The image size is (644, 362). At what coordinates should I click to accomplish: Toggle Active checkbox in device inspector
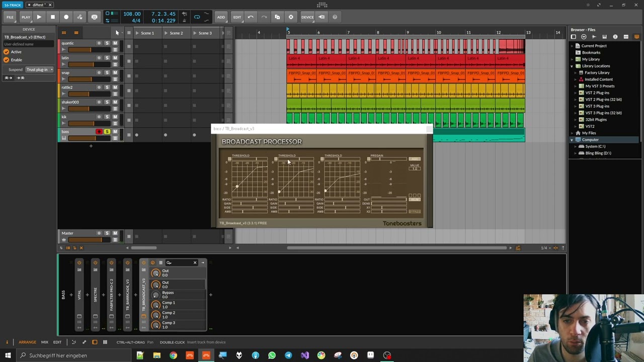6,52
